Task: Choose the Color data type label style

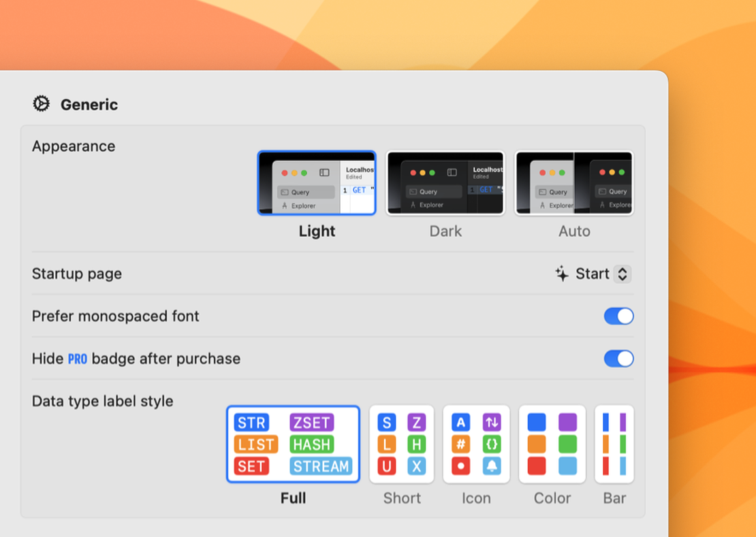Action: 552,444
